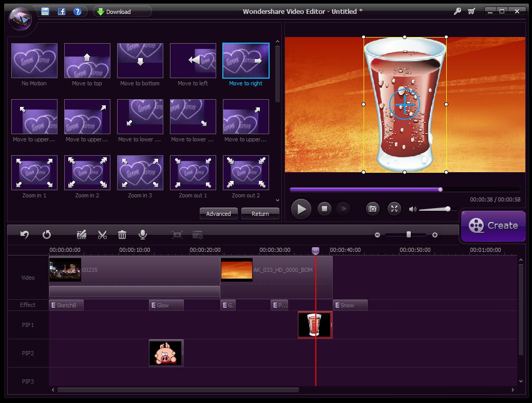Viewport: 532px width, 403px height.
Task: Toggle full screen preview
Action: (x=394, y=209)
